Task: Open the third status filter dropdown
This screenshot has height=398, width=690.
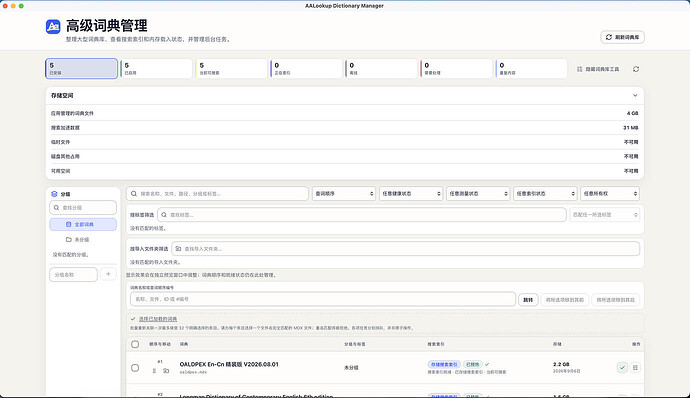Action: click(478, 194)
